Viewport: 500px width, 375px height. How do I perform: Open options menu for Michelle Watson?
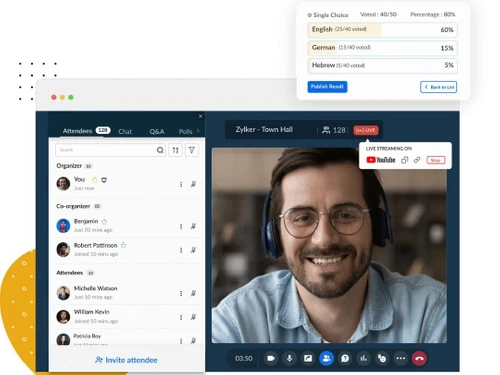(181, 293)
